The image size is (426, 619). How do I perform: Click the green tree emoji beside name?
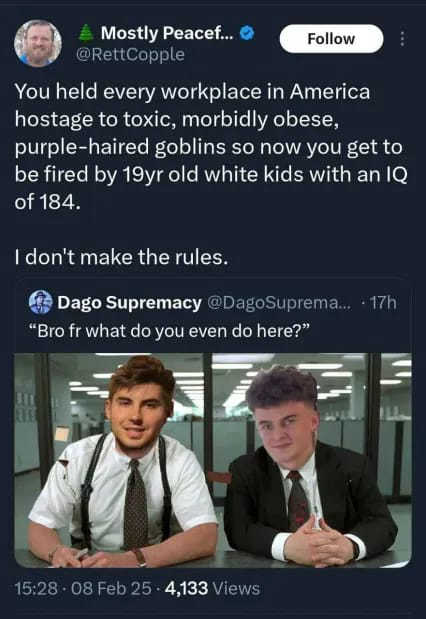tap(86, 33)
